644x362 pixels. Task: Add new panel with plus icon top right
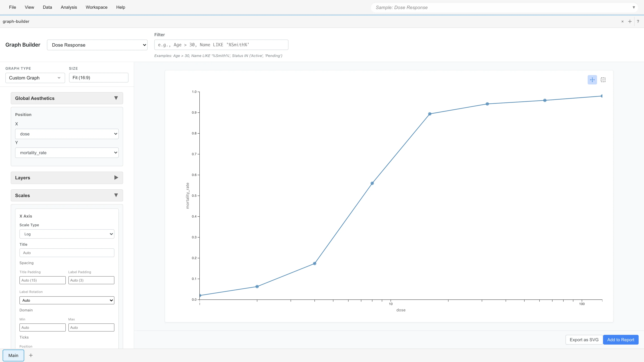point(630,21)
